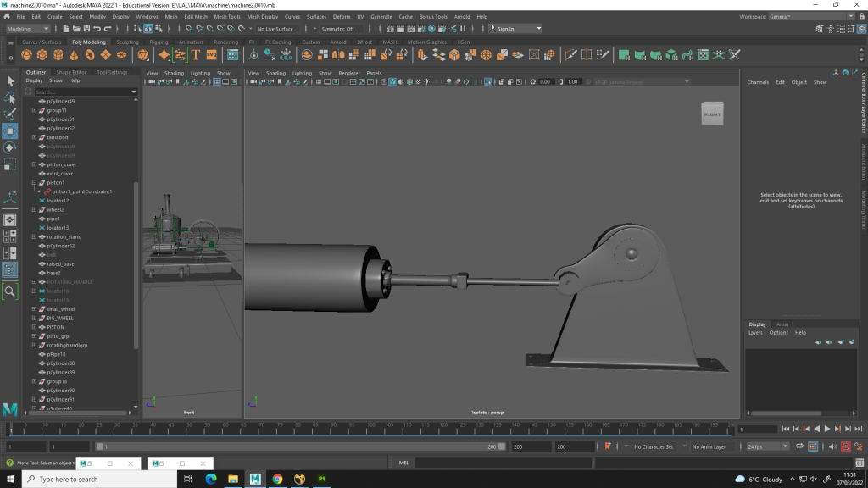
Task: Activate the Select tool in the toolbox
Action: click(10, 81)
